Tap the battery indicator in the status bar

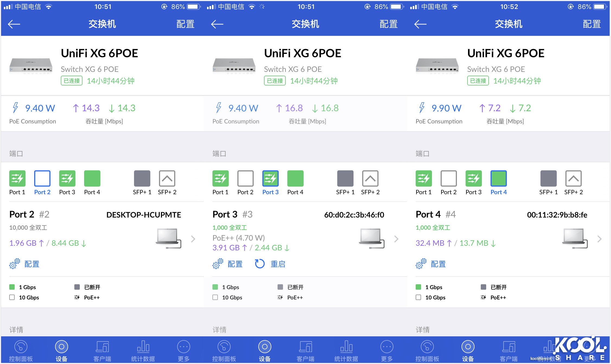[x=193, y=7]
